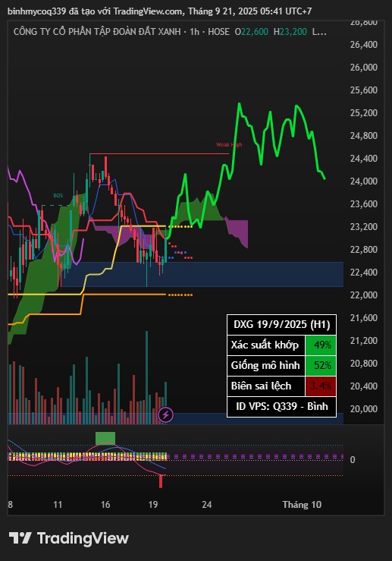
Task: Click the open value O22,600
Action: 251,32
